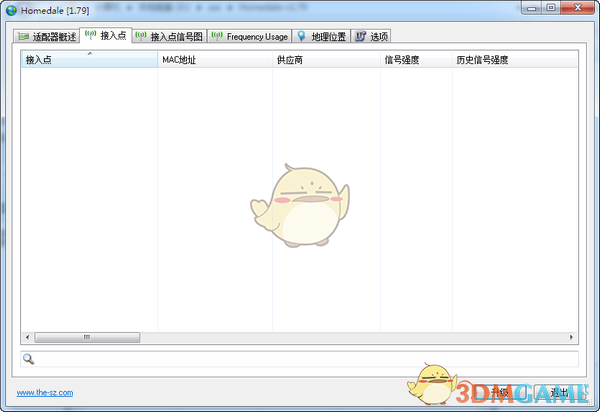Click the 接入点信号图 tab antenna icon
This screenshot has width=600, height=412.
pyautogui.click(x=141, y=37)
